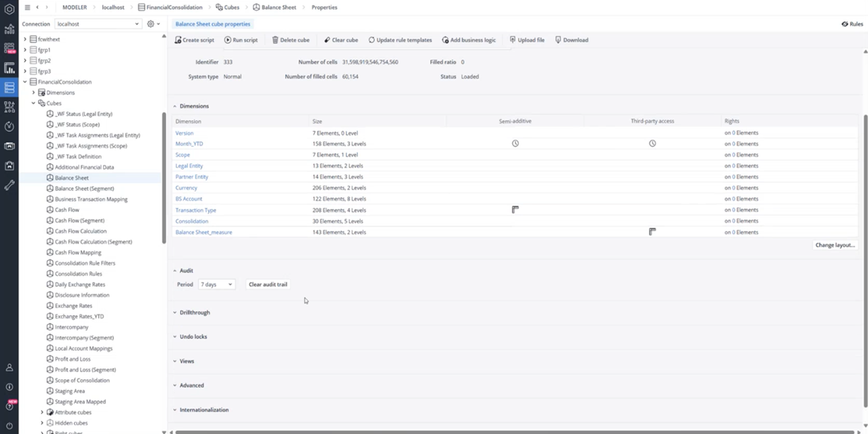Screen dimensions: 868x434
Task: Click the hamburger menu icon in top bar
Action: pos(27,7)
